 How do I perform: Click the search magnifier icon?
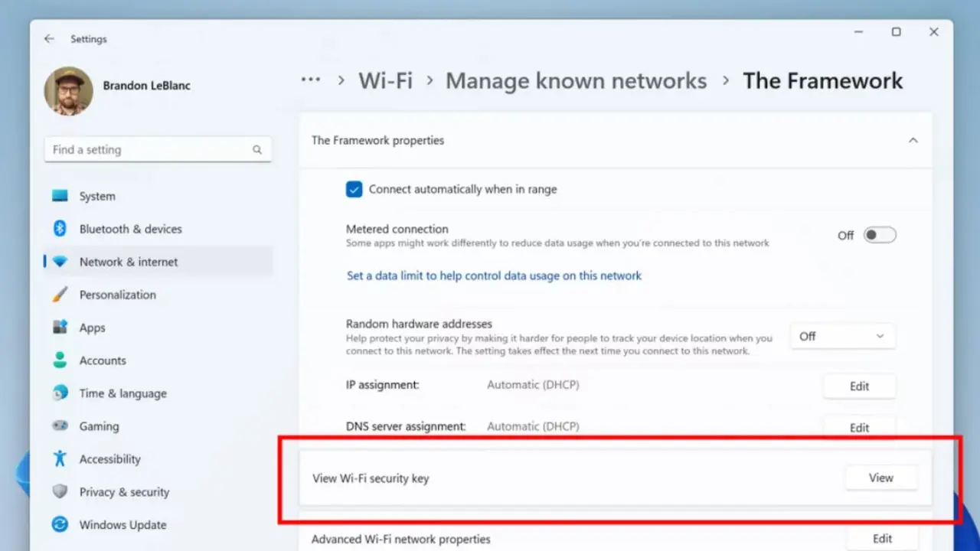tap(257, 150)
